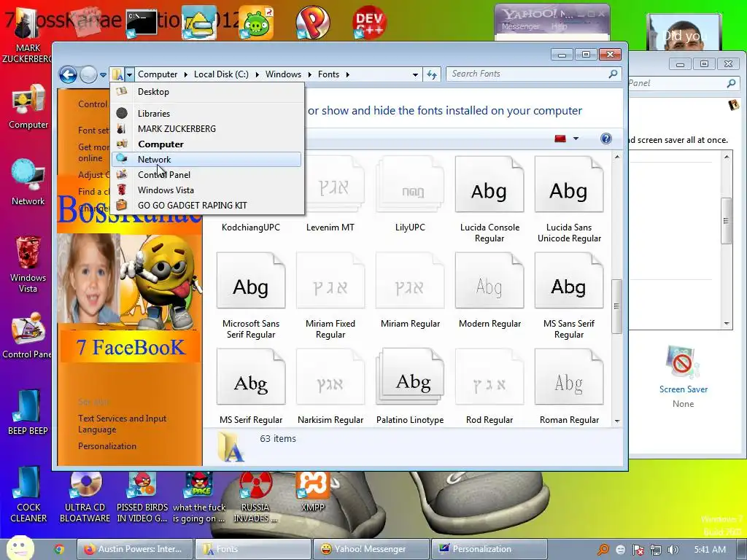The height and width of the screenshot is (560, 747).
Task: Click the Chrome icon on the taskbar
Action: coord(59,550)
